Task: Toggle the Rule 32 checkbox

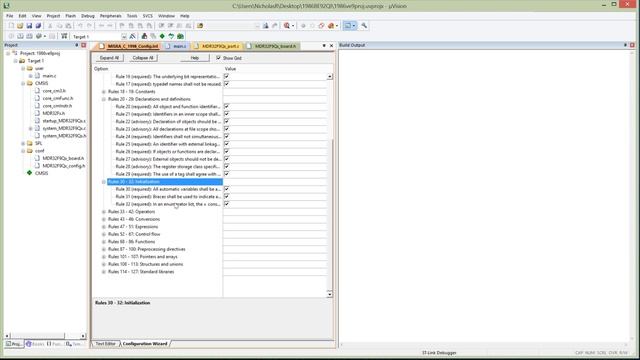Action: (x=227, y=204)
